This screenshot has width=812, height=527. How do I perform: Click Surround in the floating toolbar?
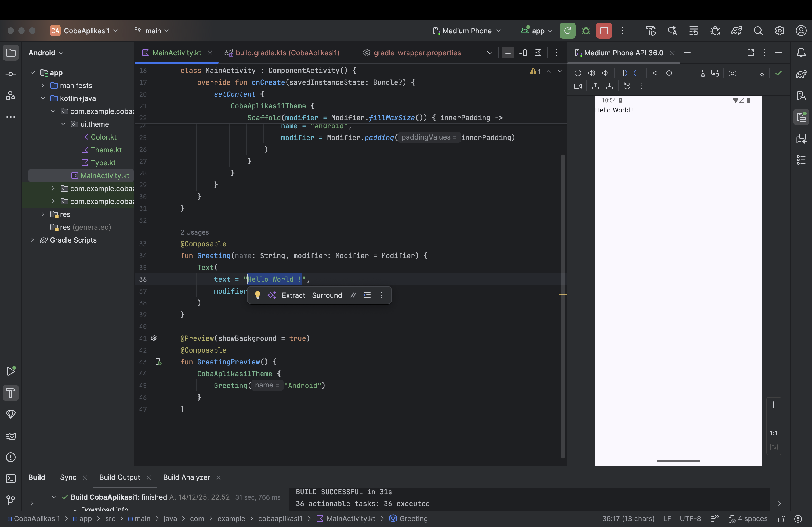327,295
